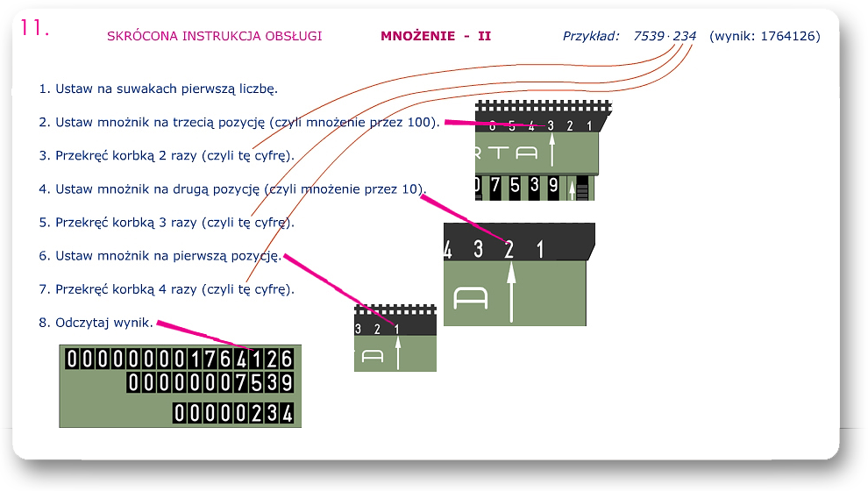This screenshot has width=868, height=491.
Task: Select the middle register row showing 7539
Action: [x=210, y=383]
